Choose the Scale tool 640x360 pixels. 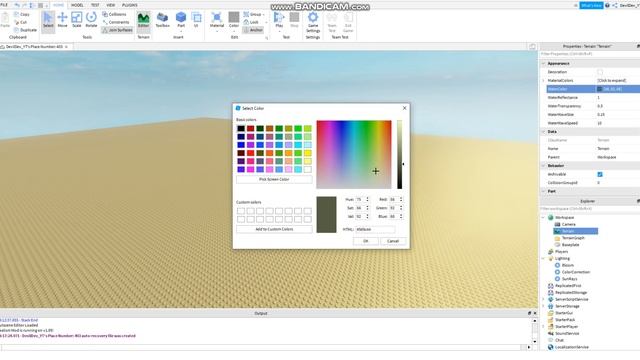pos(77,20)
